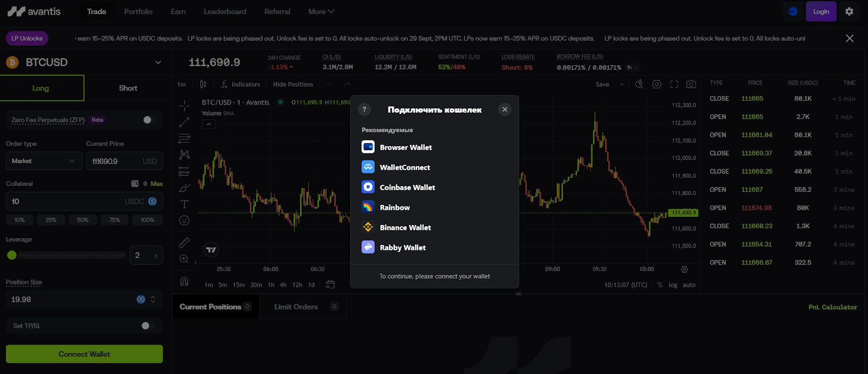Select Rainbow wallet option
Viewport: 868px width, 374px height.
tap(394, 208)
